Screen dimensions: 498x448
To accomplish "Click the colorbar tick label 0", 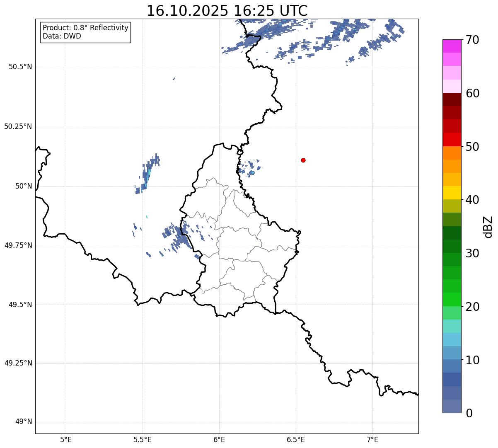I will click(468, 413).
